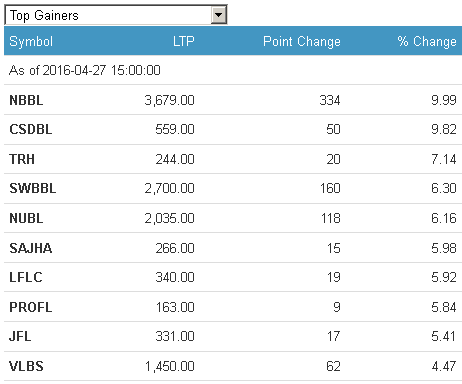Open the VLBS stock symbol
This screenshot has width=462, height=384.
coord(26,366)
